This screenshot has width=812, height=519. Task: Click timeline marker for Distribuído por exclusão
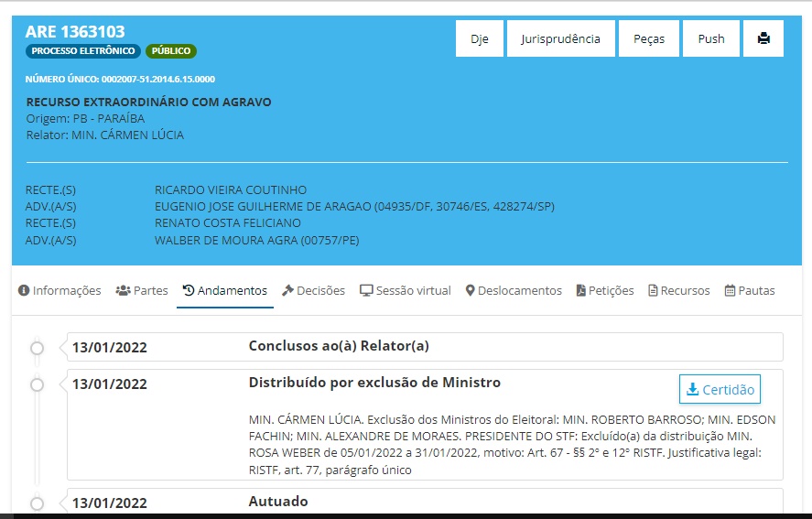[37, 384]
